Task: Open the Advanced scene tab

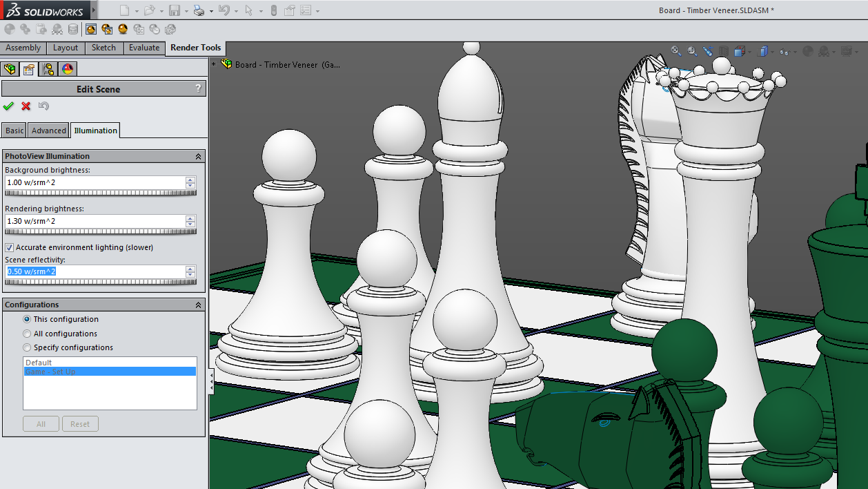Action: pos(49,131)
